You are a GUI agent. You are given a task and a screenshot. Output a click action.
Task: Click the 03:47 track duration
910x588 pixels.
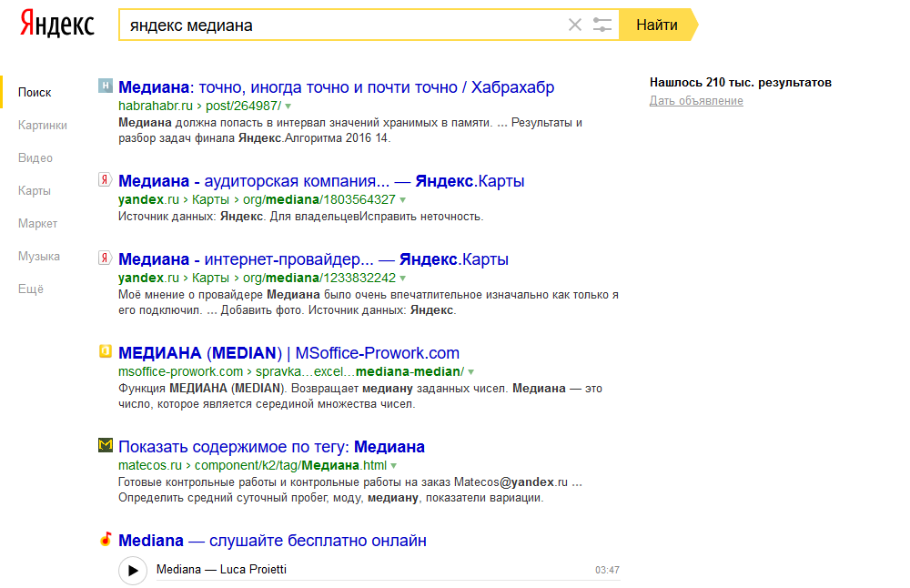(607, 570)
